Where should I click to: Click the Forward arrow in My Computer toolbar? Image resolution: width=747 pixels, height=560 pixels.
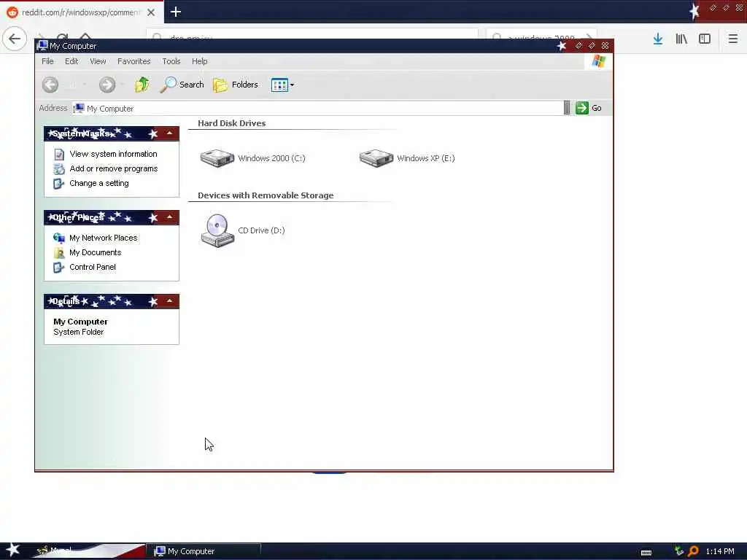(x=107, y=85)
